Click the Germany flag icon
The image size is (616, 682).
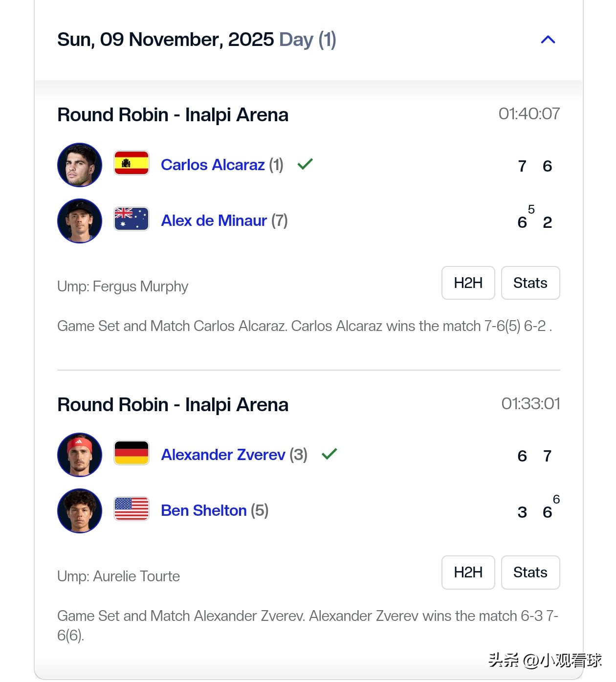pos(132,453)
